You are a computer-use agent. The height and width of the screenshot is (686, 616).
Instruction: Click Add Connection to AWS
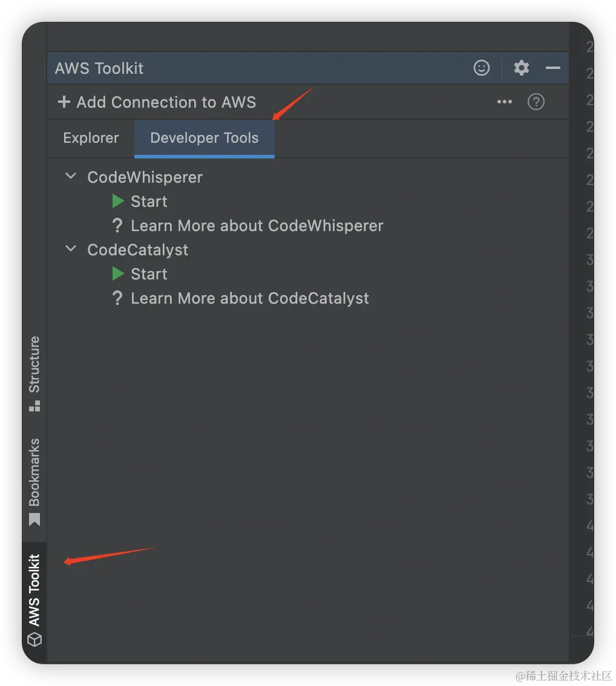pyautogui.click(x=157, y=102)
